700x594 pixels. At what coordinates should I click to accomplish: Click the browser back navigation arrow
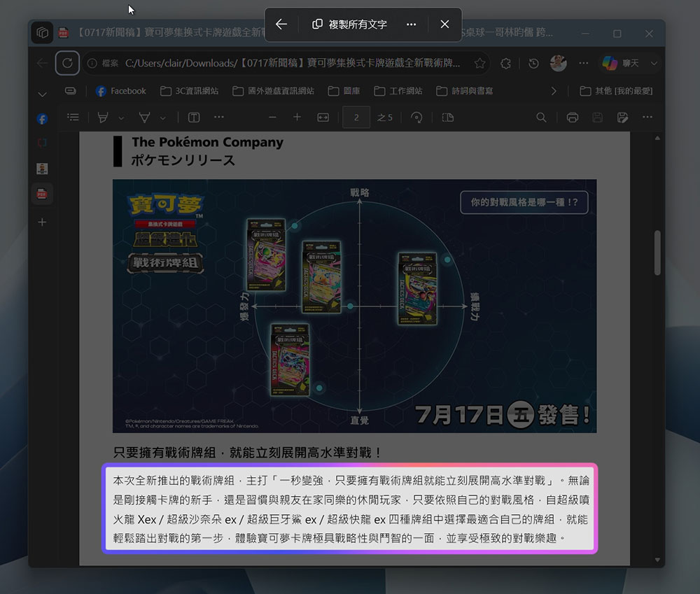(x=43, y=63)
